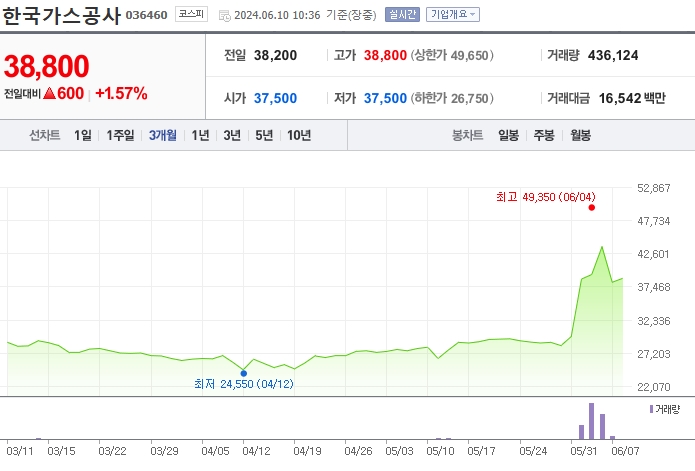Select the 3년 line chart tab
Viewport: 695px width, 471px height.
tap(232, 135)
